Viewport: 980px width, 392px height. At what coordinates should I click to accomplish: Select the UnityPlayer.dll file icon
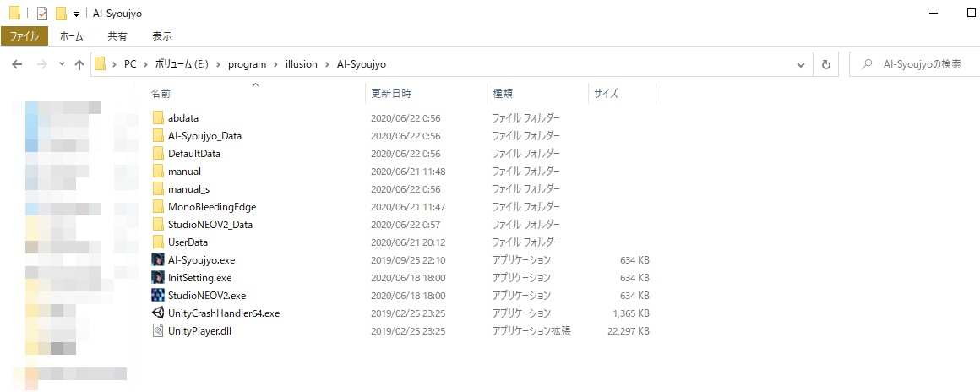pos(157,330)
